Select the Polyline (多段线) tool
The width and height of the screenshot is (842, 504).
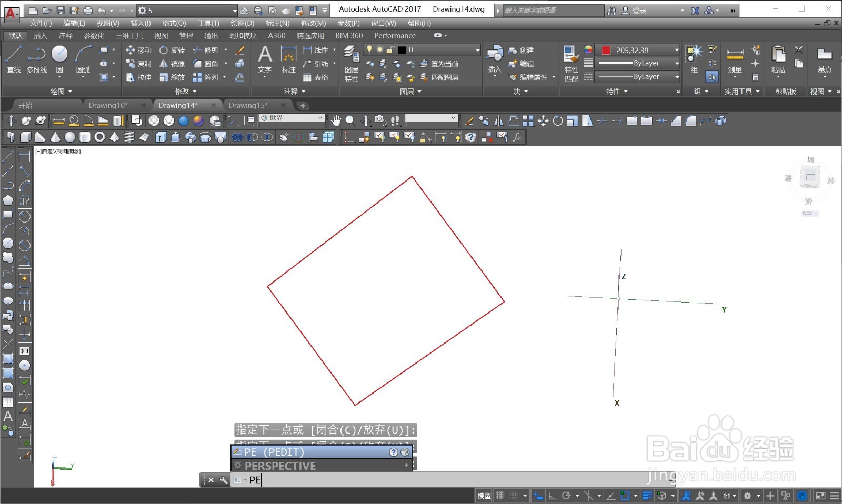click(36, 59)
